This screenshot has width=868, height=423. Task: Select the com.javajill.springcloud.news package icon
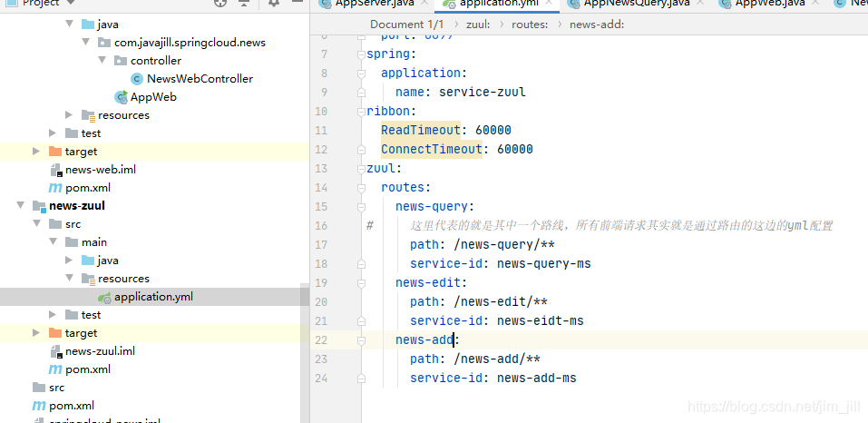[104, 43]
